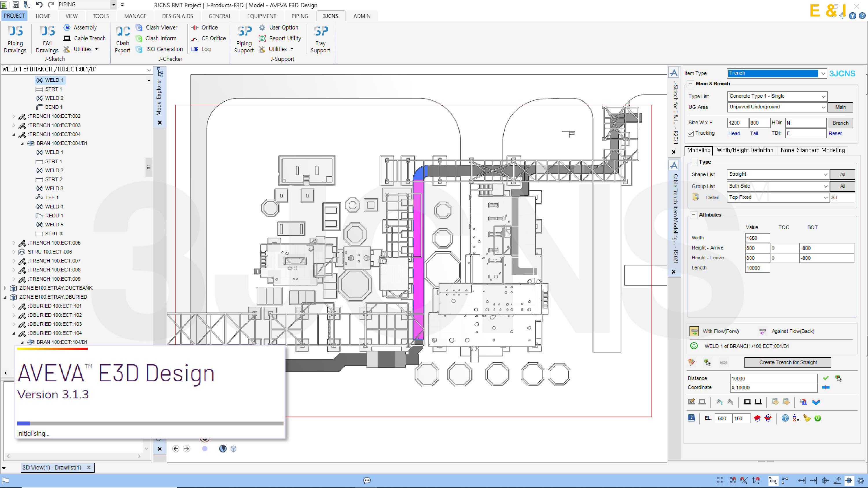Launch the Assembly tool
The height and width of the screenshot is (488, 868).
(80, 27)
